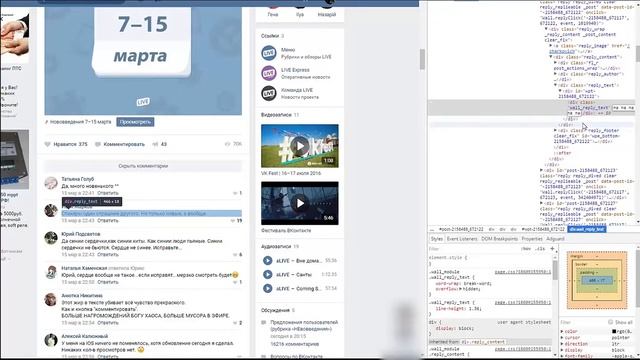Expand the reply_footer div node in DOM tree

tap(556, 130)
